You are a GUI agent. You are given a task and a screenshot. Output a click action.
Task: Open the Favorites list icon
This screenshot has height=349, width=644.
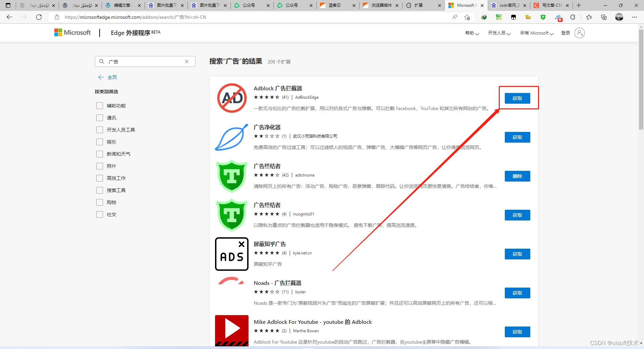point(589,17)
